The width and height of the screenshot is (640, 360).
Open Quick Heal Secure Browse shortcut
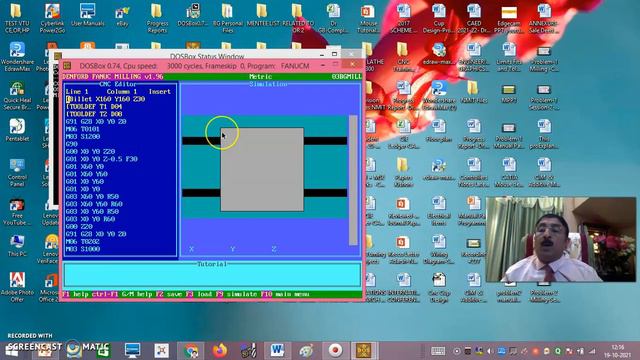(17, 95)
